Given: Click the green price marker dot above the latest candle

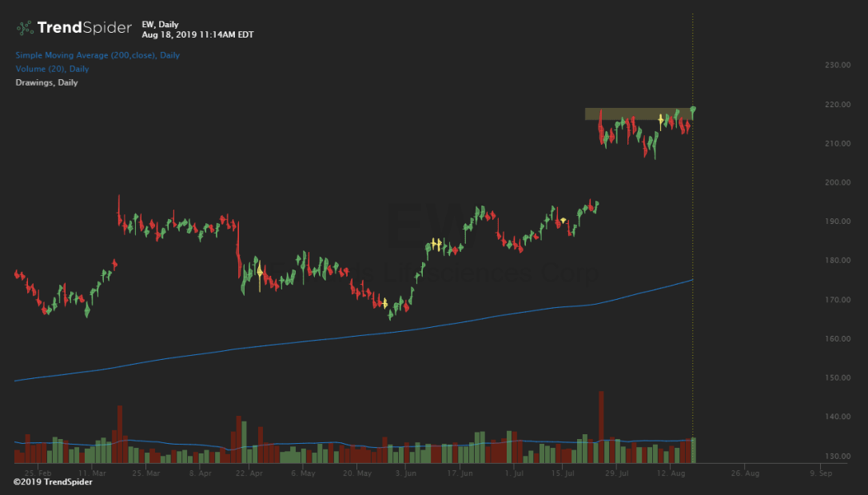Looking at the screenshot, I should pyautogui.click(x=693, y=109).
